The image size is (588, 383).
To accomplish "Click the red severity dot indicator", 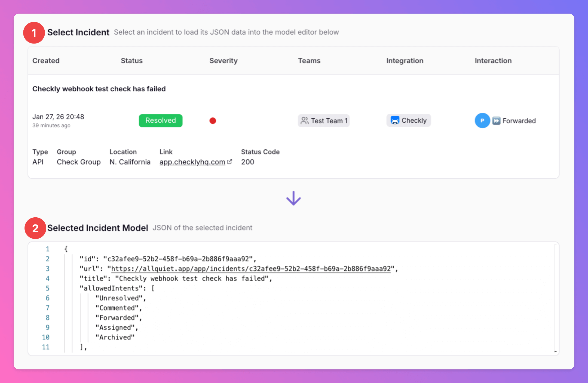I will (x=213, y=121).
